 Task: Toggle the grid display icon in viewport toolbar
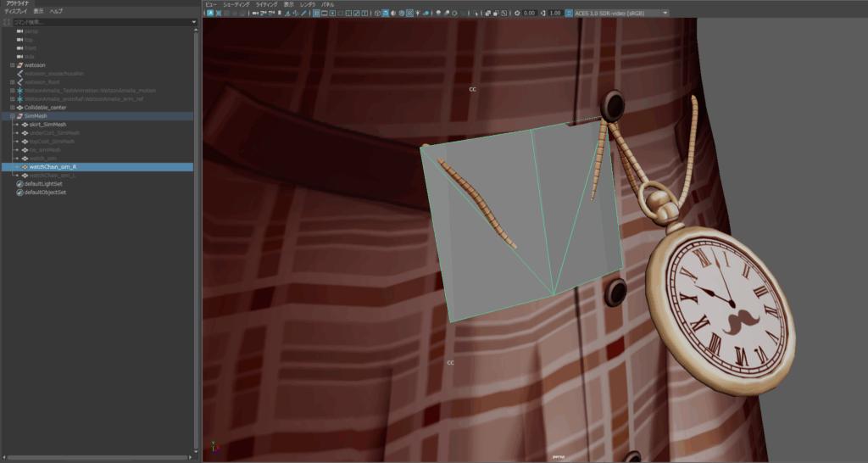pyautogui.click(x=316, y=13)
